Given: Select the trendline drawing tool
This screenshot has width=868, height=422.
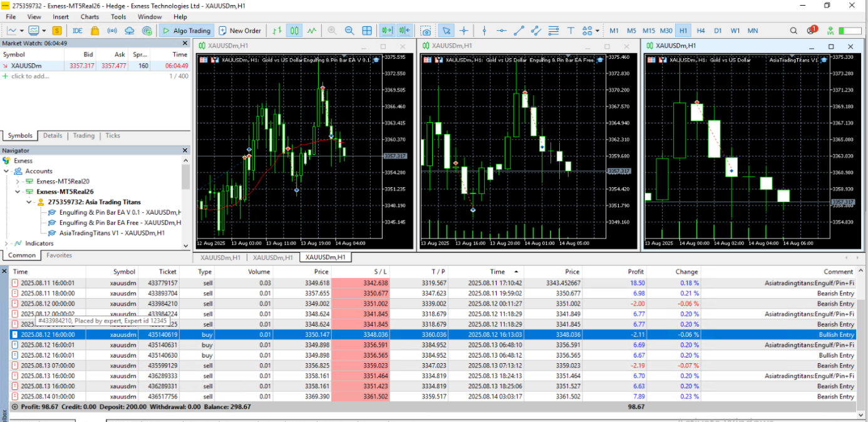Looking at the screenshot, I should pos(519,30).
